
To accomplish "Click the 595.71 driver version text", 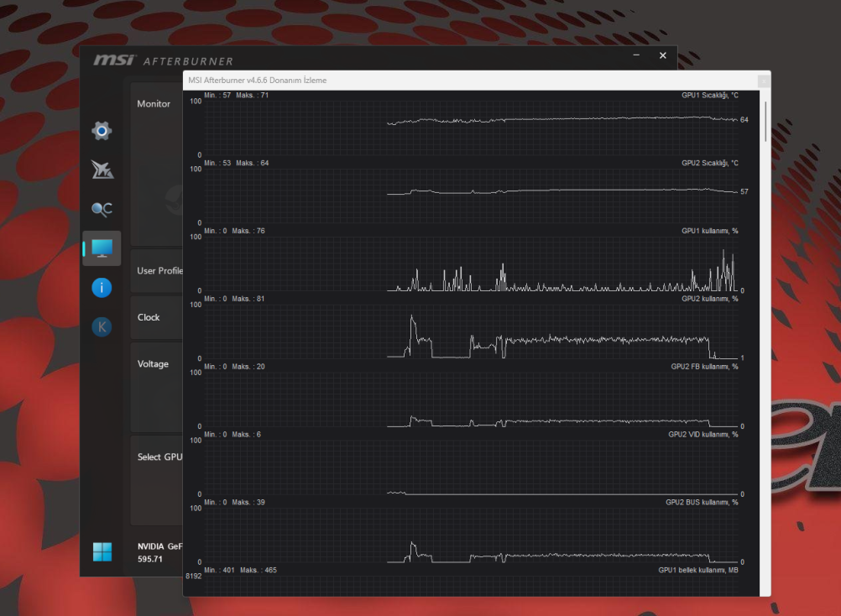I will pyautogui.click(x=149, y=559).
